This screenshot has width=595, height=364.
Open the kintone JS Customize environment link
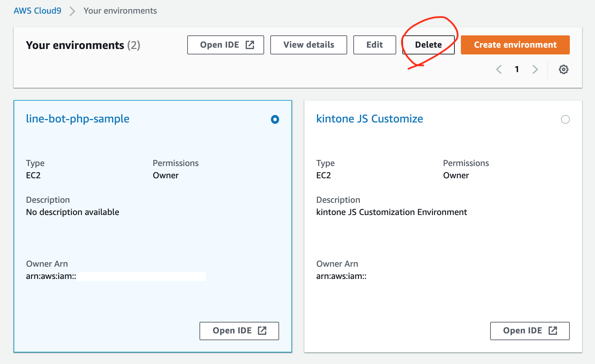coord(370,119)
